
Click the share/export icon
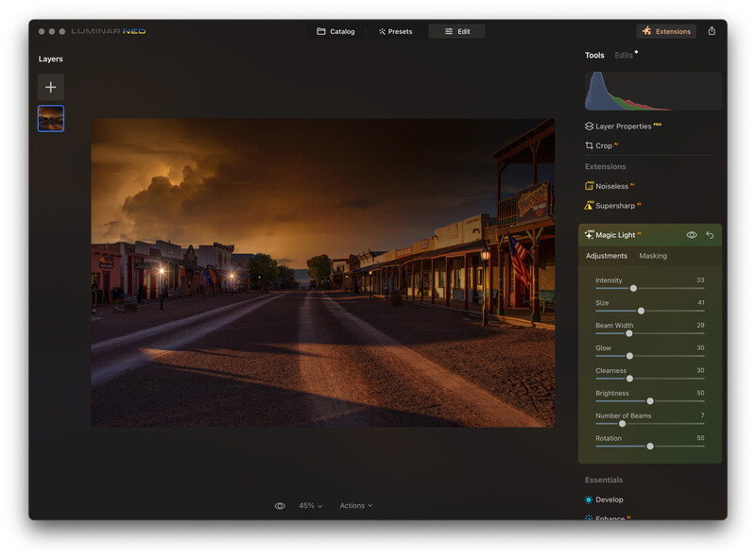(712, 31)
